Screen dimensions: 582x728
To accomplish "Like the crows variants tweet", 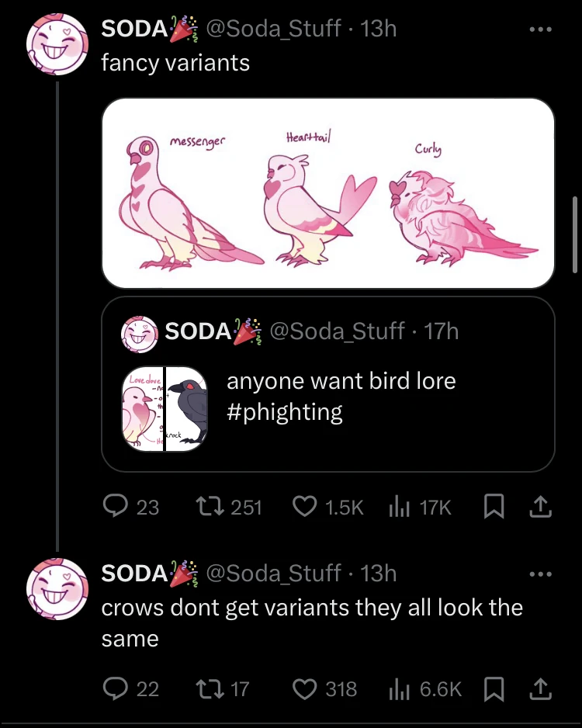I will pos(303,688).
